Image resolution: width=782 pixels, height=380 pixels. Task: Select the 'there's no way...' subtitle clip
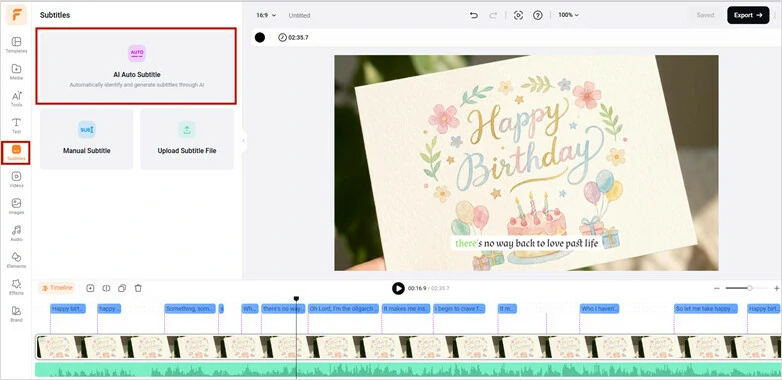[283, 309]
